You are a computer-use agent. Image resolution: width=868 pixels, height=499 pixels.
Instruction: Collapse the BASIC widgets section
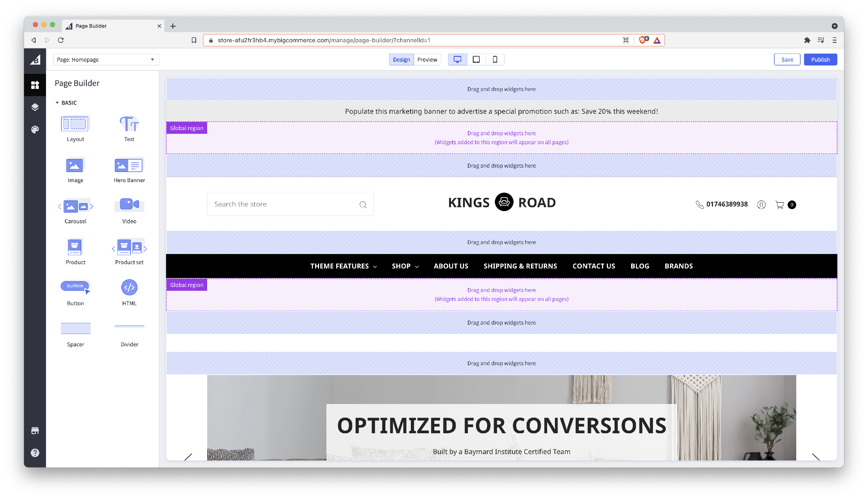[57, 103]
